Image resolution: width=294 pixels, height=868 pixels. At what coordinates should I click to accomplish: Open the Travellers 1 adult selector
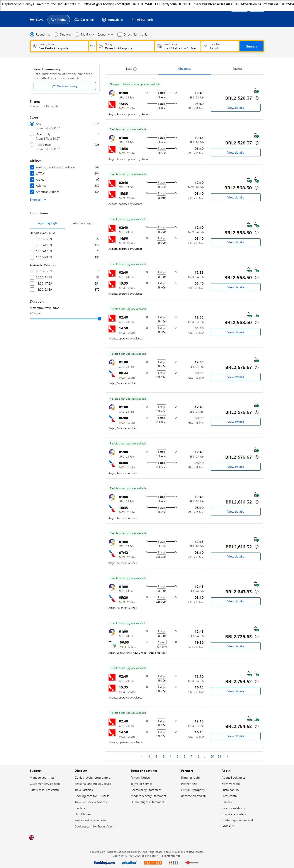(x=219, y=46)
